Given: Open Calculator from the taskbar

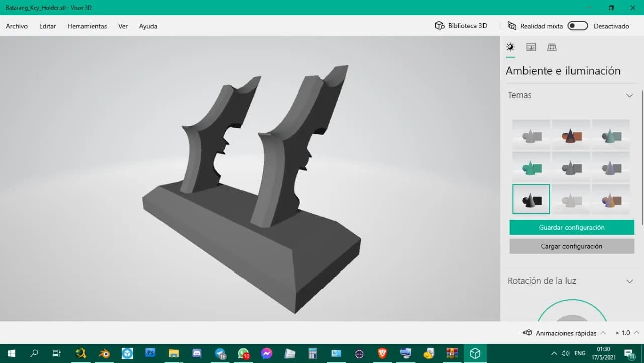Looking at the screenshot, I should (313, 353).
